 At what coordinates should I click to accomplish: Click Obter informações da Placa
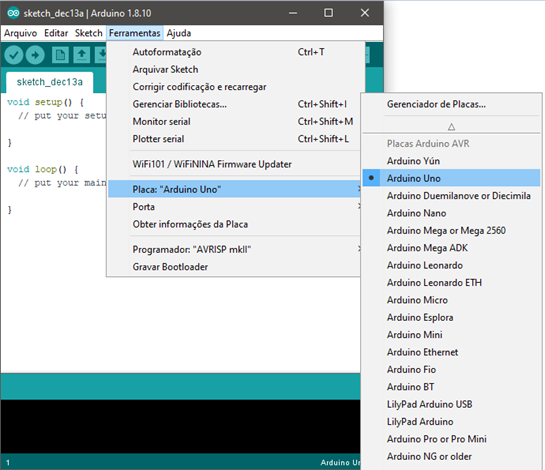click(234, 224)
